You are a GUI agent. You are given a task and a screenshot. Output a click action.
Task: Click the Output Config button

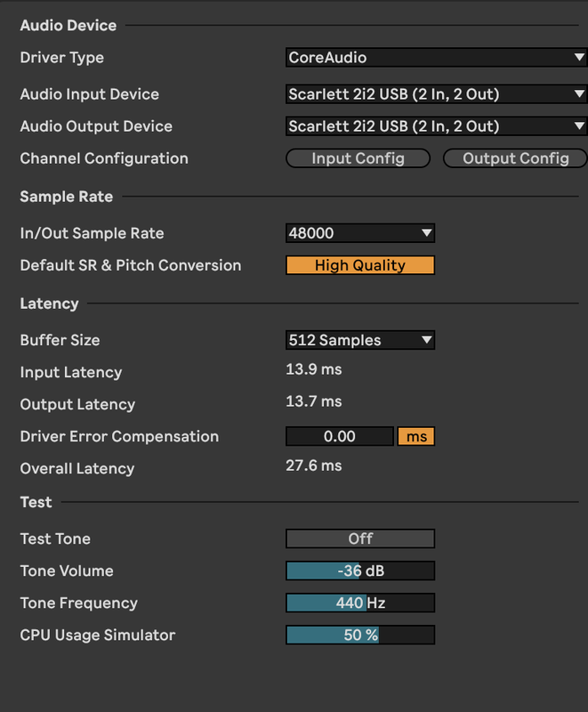(x=515, y=158)
